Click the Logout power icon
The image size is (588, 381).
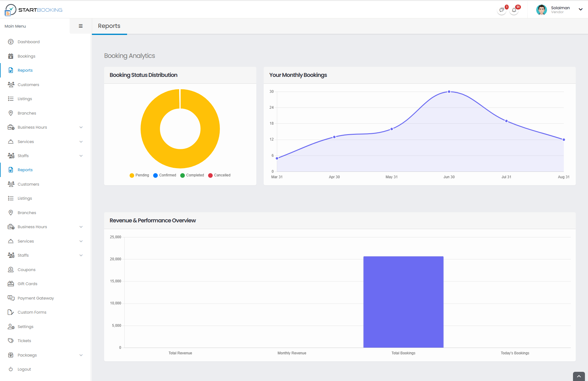(x=11, y=369)
